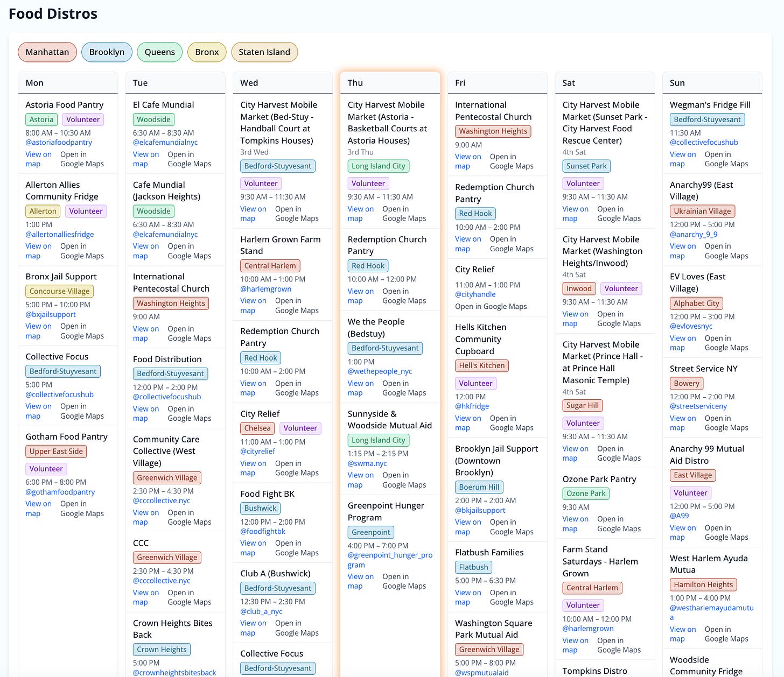Open the @crownheightsbitesback link
The image size is (784, 677).
click(x=174, y=673)
